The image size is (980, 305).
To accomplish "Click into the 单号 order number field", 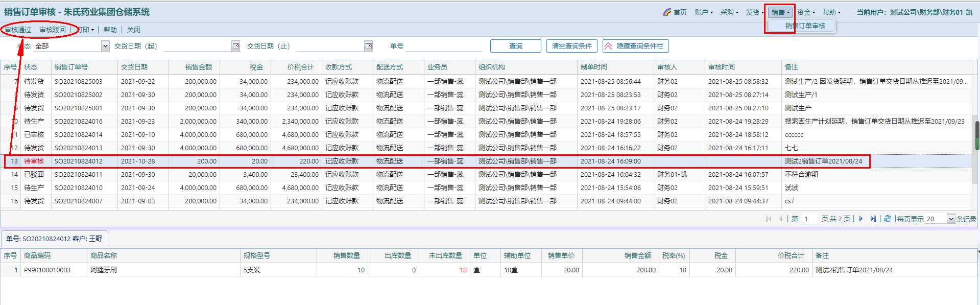I will tap(444, 46).
